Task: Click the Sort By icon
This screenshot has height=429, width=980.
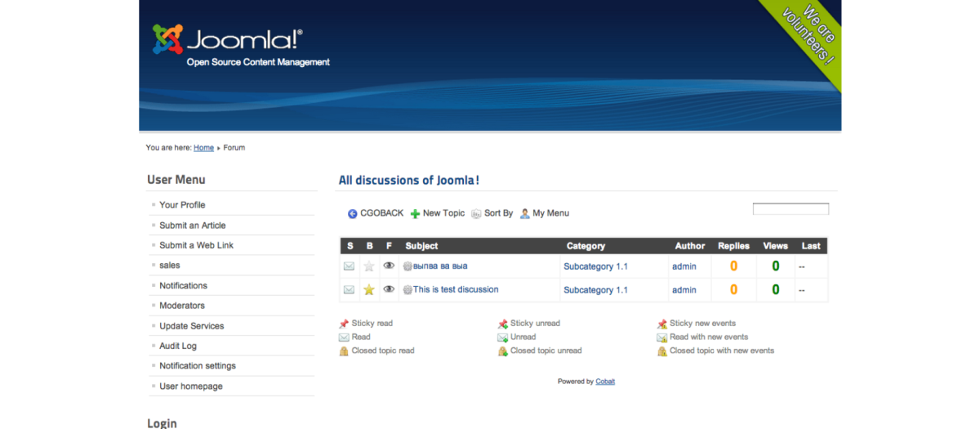Action: 476,214
